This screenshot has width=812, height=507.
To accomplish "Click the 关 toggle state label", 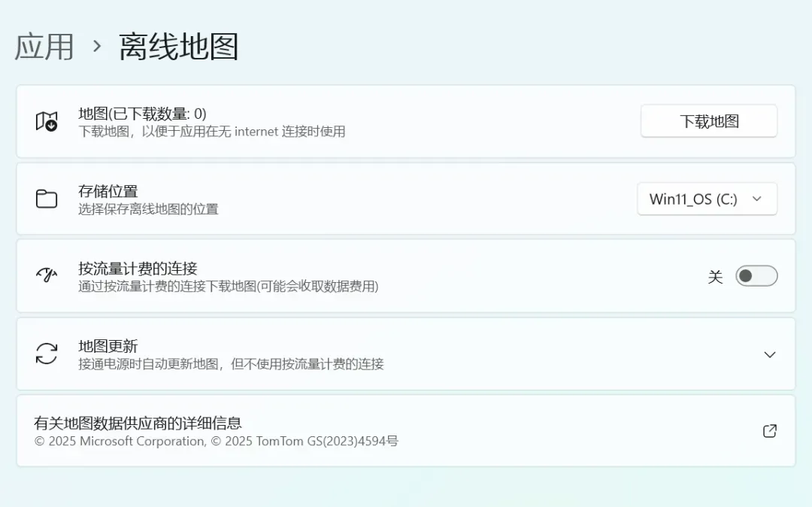I will point(715,277).
